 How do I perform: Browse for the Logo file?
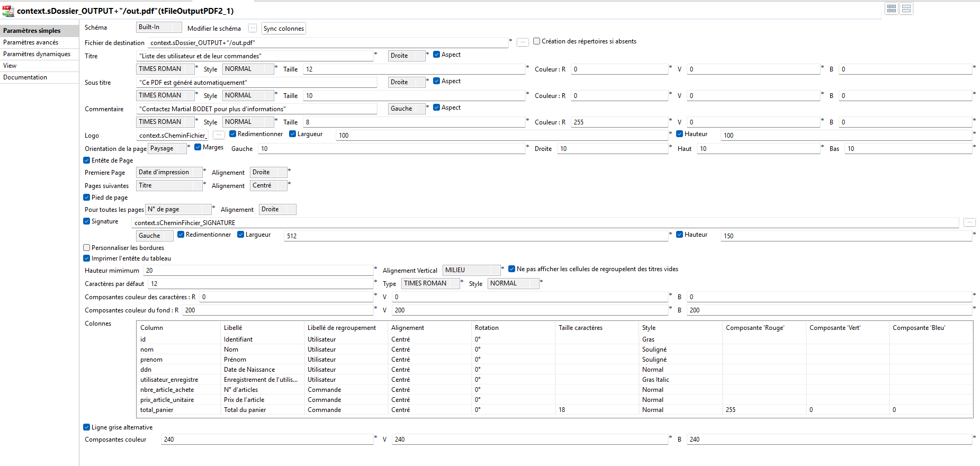pyautogui.click(x=219, y=135)
